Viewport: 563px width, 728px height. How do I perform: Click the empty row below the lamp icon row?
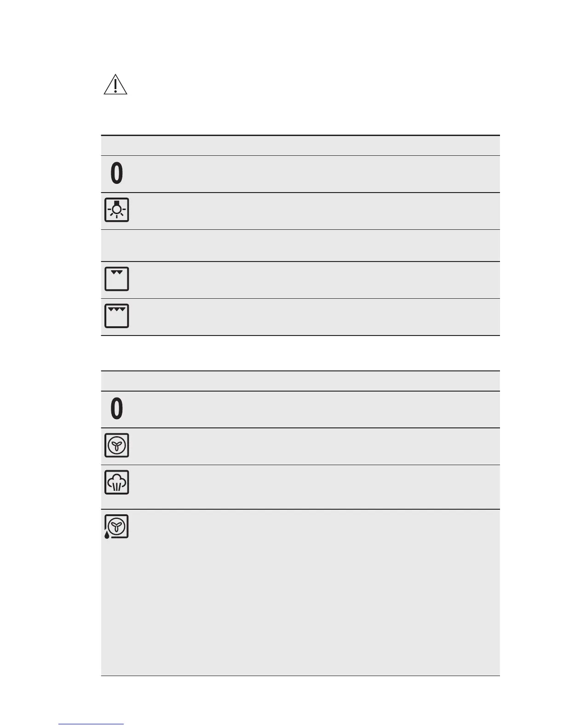point(300,245)
